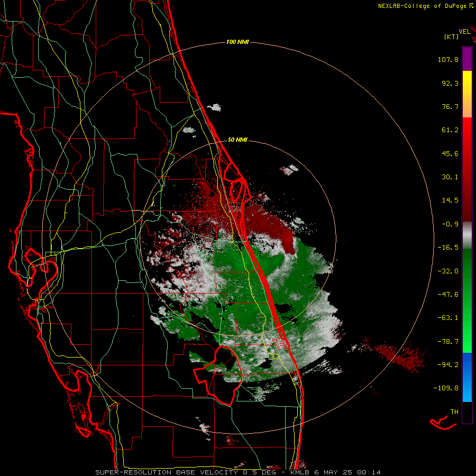Click the -63.1 scale value
Image resolution: width=476 pixels, height=476 pixels.
[x=448, y=318]
